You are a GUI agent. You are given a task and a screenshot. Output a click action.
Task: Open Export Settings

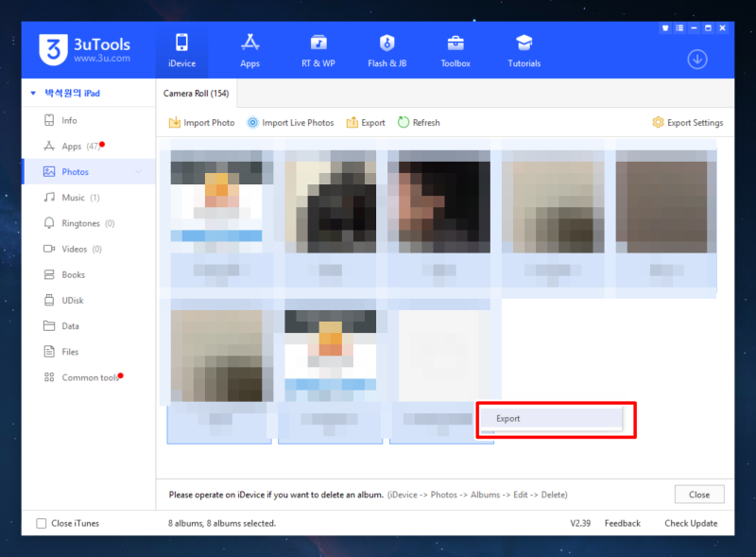(687, 122)
